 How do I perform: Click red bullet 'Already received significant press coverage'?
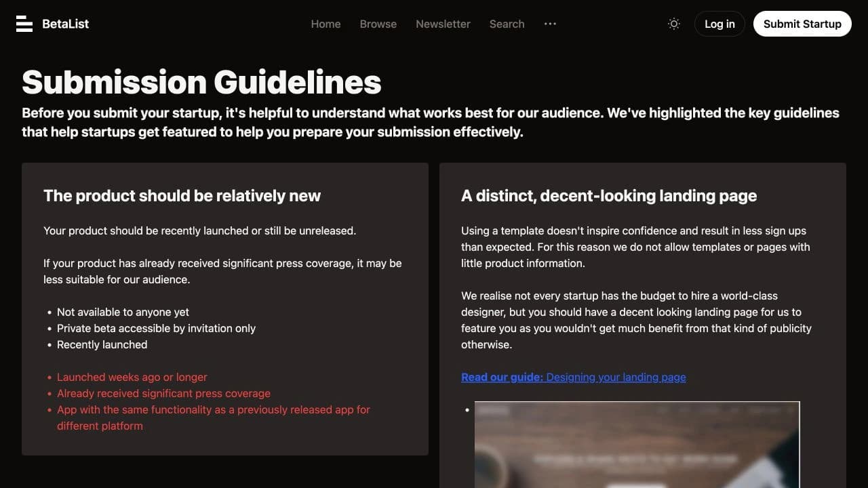163,393
